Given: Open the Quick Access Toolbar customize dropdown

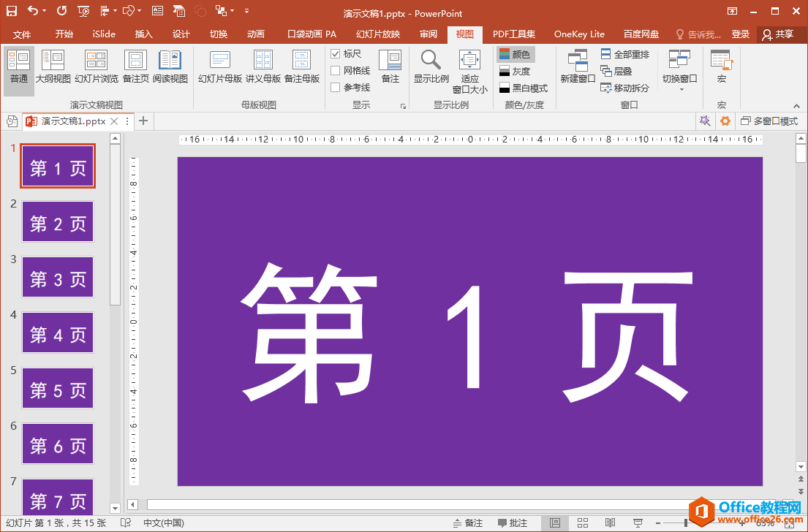Looking at the screenshot, I should tap(246, 11).
